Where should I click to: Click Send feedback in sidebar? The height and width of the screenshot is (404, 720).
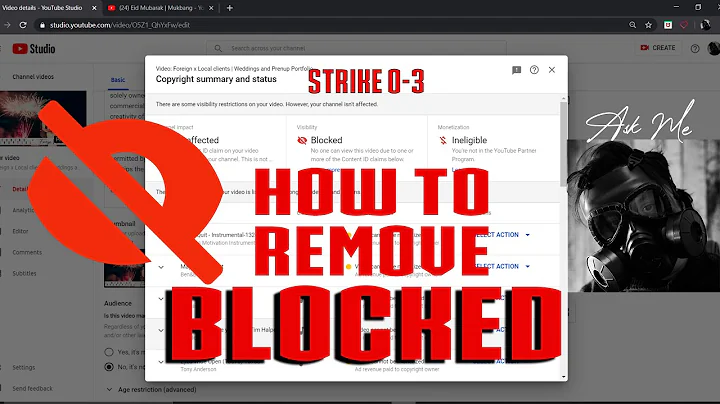click(32, 386)
